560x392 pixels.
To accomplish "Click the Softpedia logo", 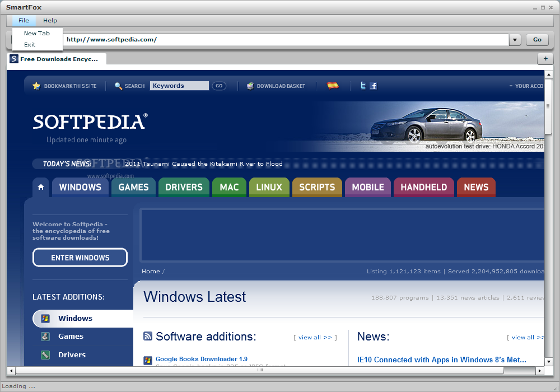I will pos(90,122).
